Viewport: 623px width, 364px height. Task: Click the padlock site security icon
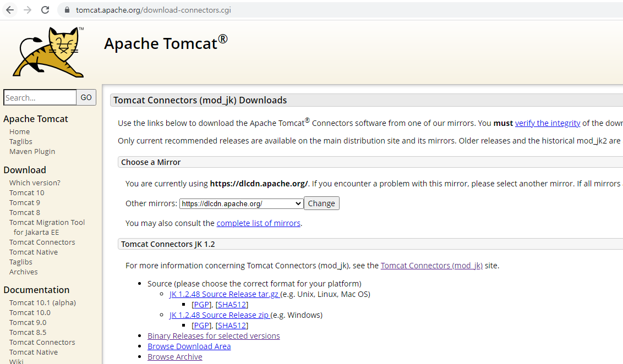point(67,10)
